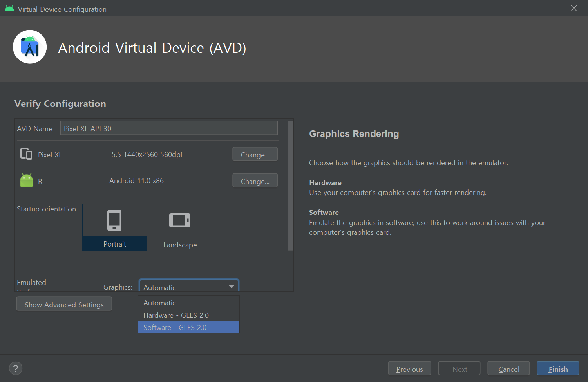Click the AVD Name input field
Screen dimensions: 588x382
click(x=169, y=128)
